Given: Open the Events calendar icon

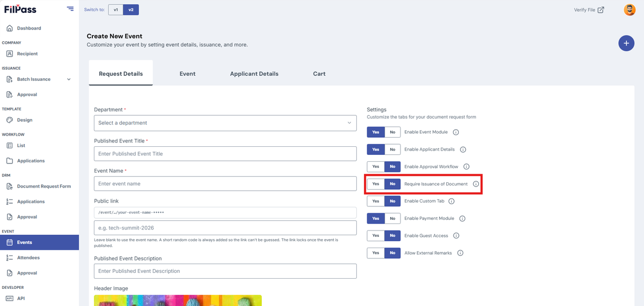Looking at the screenshot, I should 10,242.
